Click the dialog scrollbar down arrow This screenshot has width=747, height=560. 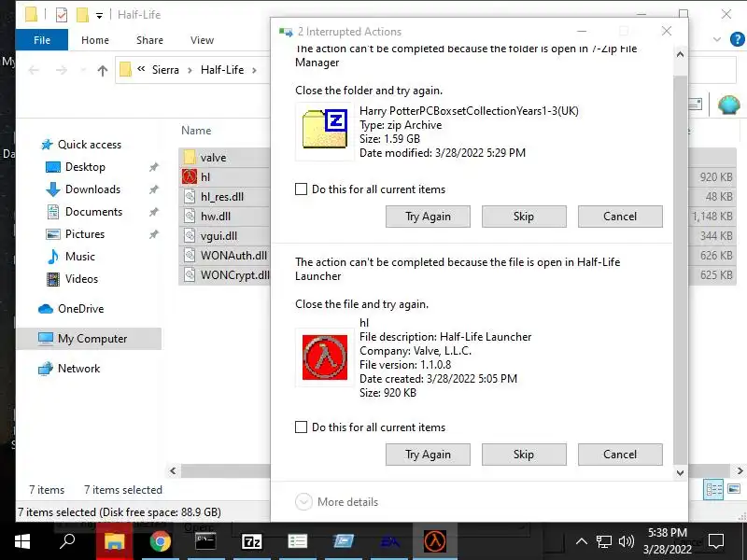click(x=681, y=473)
